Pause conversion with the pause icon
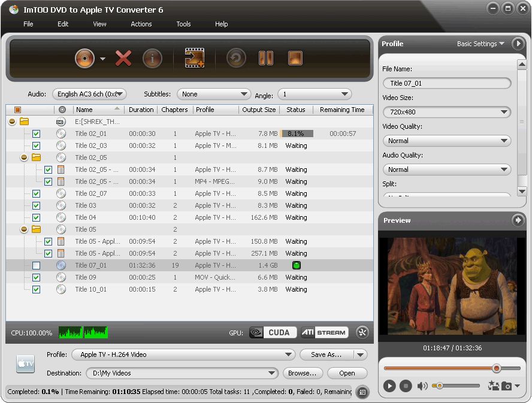The width and height of the screenshot is (532, 403). (x=265, y=58)
